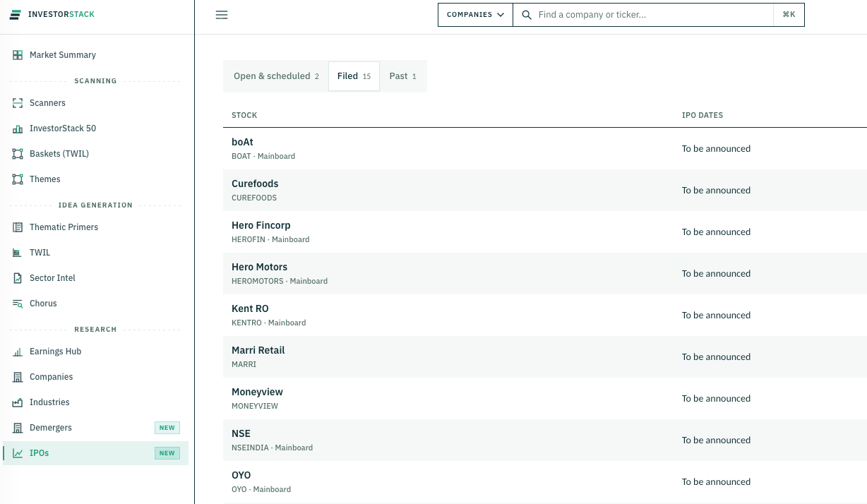Viewport: 867px width, 504px height.
Task: Navigate to Themes
Action: click(x=96, y=179)
